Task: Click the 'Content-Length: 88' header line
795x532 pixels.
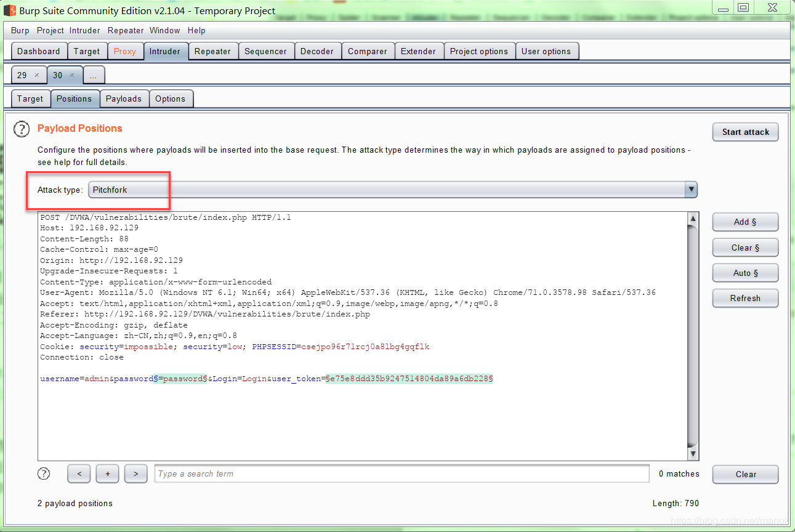Action: 84,239
